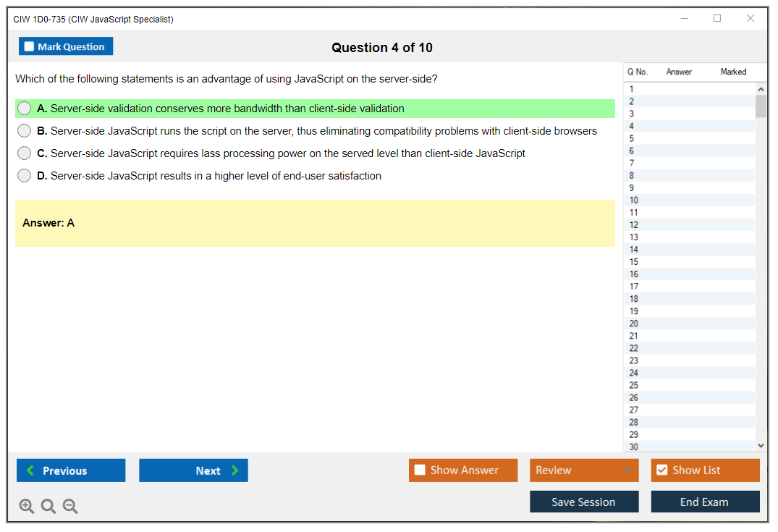Enable the Show Answer checkbox
The height and width of the screenshot is (532, 778).
(420, 470)
